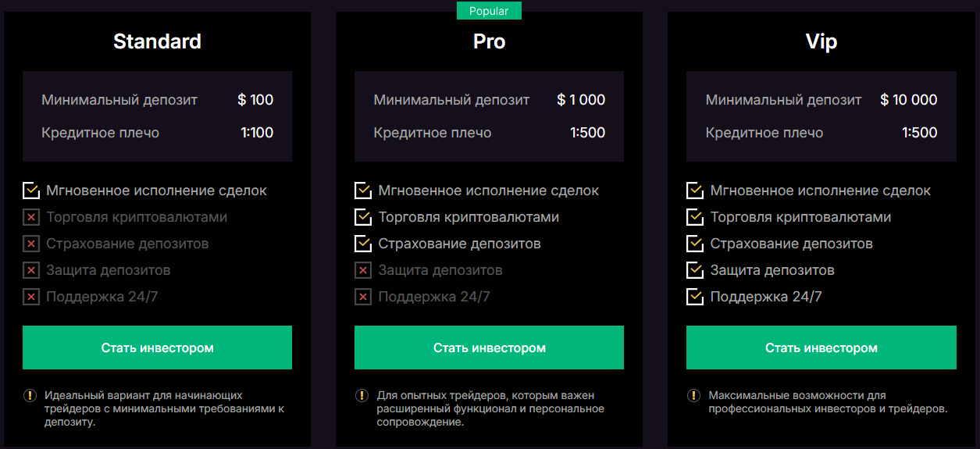Click red X beside Standard's Защита депозитов

31,271
